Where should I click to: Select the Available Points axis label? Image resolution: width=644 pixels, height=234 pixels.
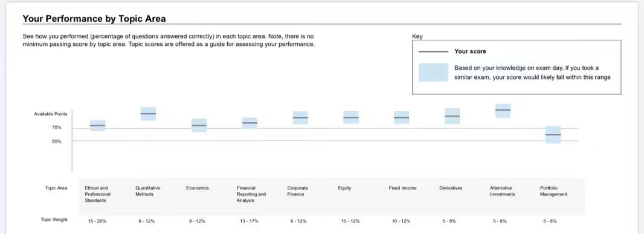click(51, 114)
